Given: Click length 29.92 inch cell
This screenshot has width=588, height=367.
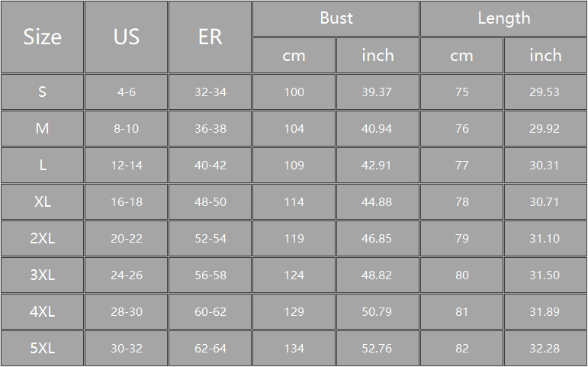Looking at the screenshot, I should [545, 129].
